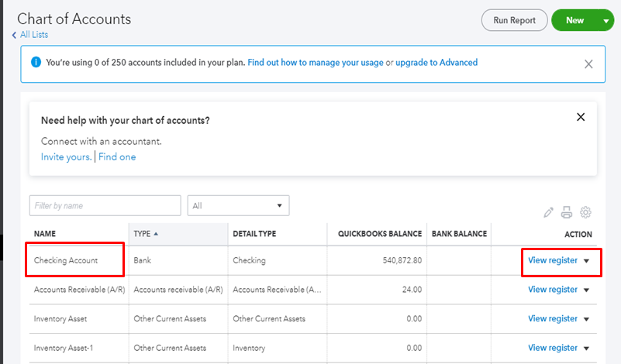Viewport: 621px width, 364px height.
Task: Open View register for Checking Account
Action: 552,260
